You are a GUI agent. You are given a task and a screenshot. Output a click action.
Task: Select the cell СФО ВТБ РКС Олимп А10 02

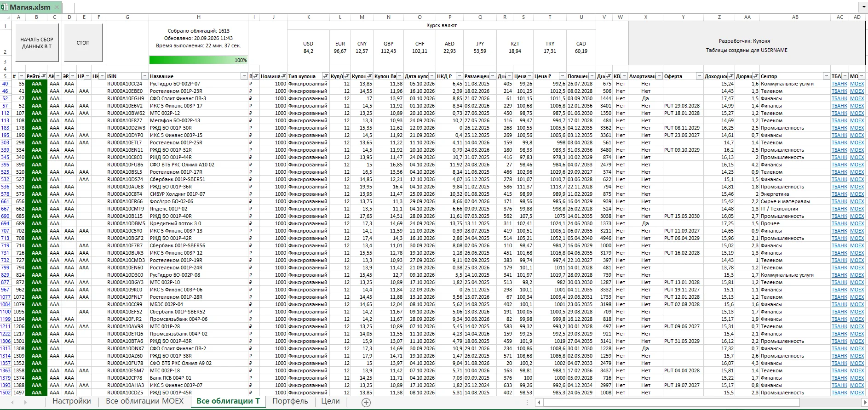(198, 165)
